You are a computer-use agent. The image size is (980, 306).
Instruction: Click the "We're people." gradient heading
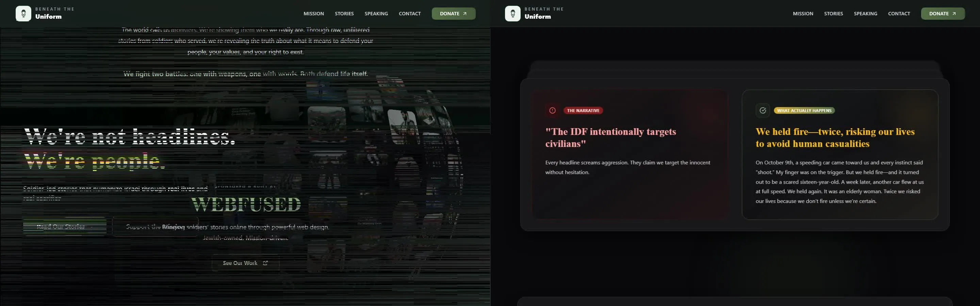94,161
